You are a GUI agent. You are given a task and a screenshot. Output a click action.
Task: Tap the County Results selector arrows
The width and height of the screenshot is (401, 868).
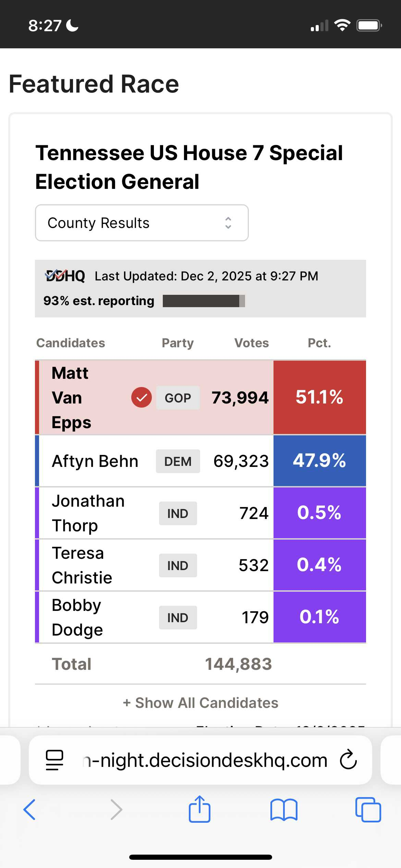coord(228,223)
